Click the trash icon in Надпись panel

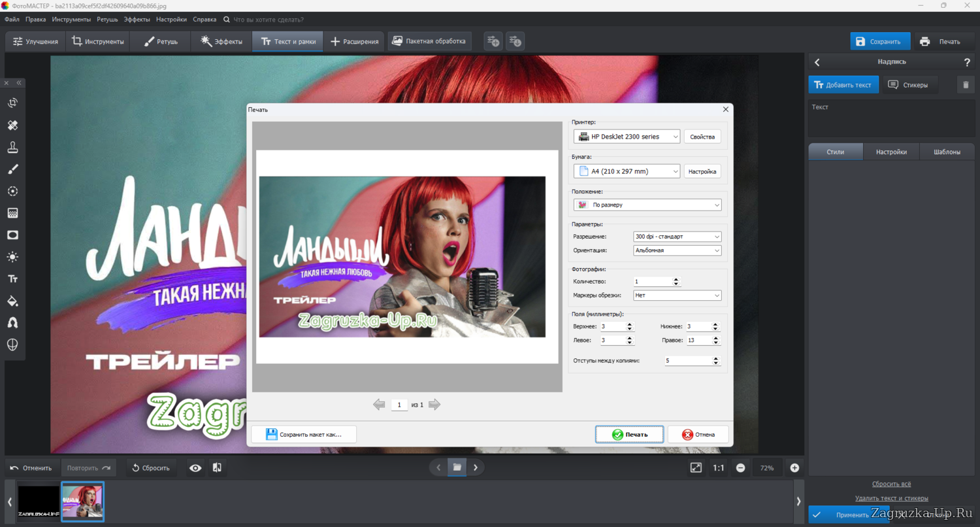coord(966,85)
